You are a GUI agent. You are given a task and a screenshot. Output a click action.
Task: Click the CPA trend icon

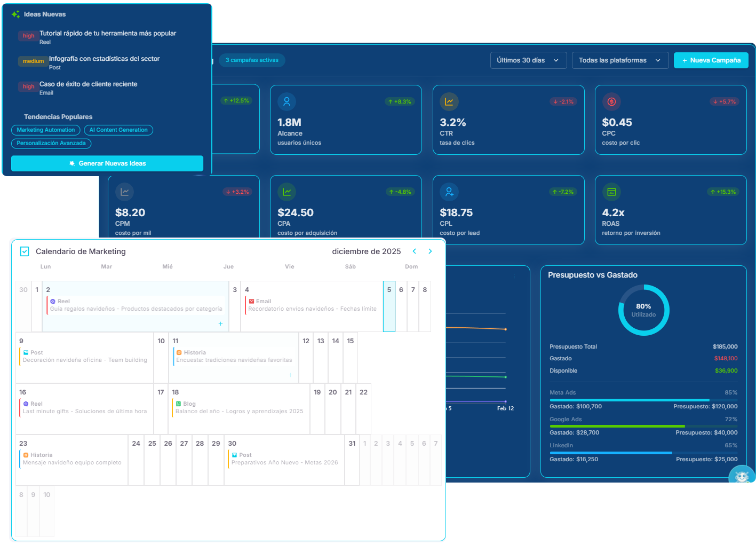(287, 192)
